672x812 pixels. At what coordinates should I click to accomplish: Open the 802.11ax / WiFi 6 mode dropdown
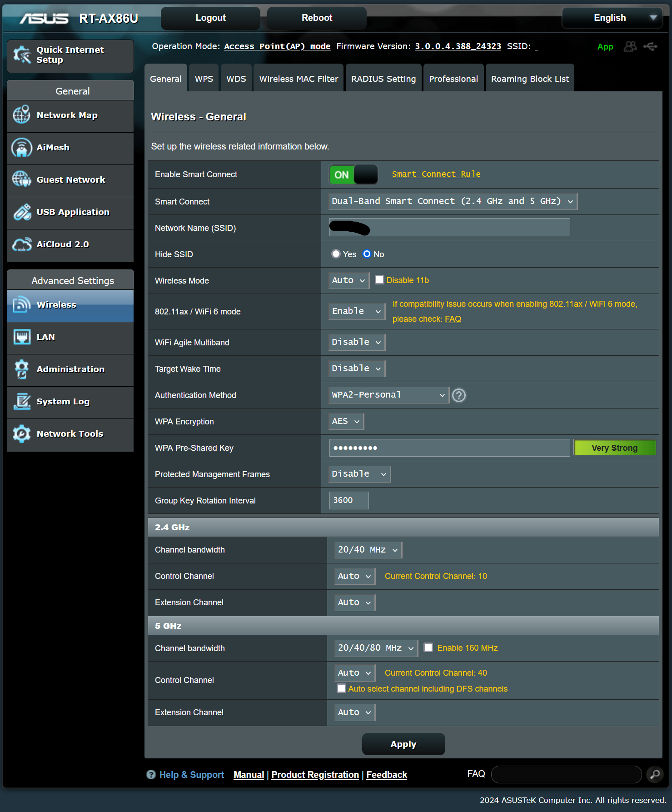[x=357, y=311]
